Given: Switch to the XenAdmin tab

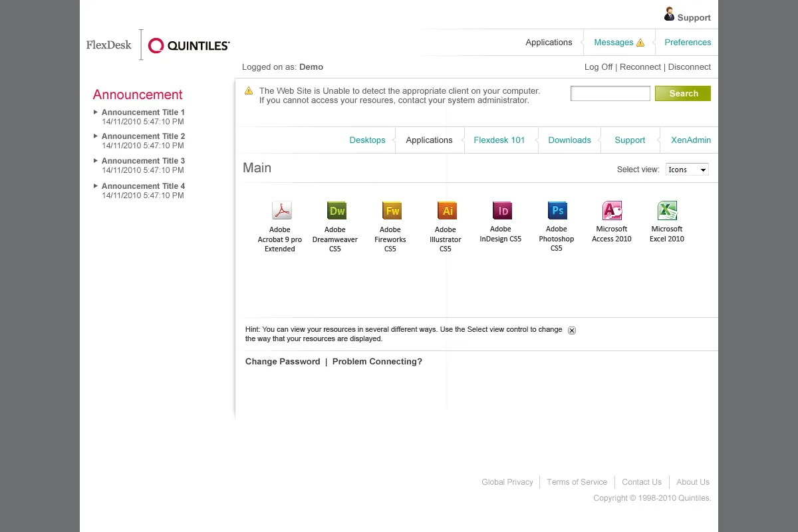Looking at the screenshot, I should [x=691, y=140].
